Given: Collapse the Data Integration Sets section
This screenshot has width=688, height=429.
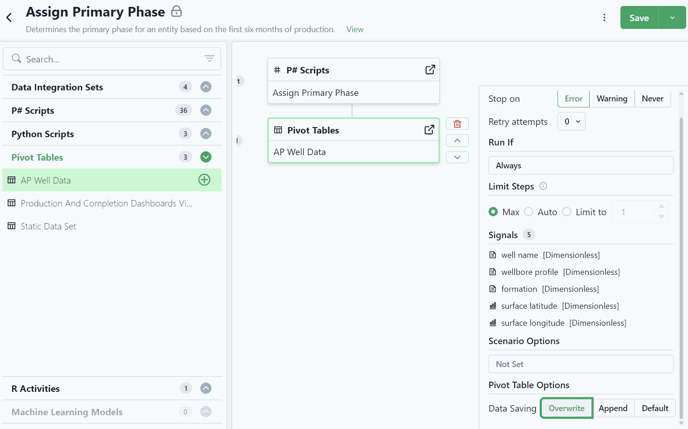Looking at the screenshot, I should click(x=206, y=87).
